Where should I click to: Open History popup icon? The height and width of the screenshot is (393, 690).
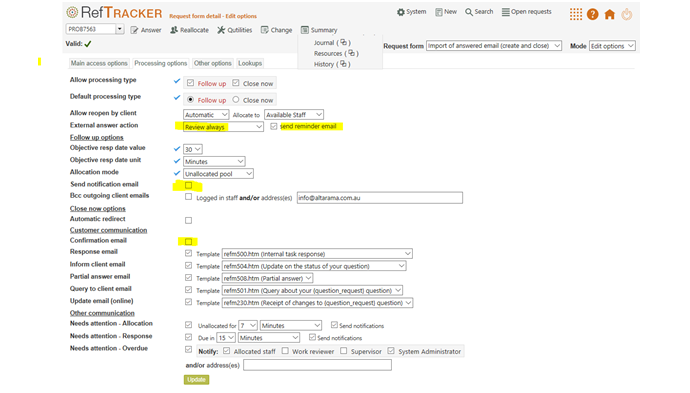343,64
